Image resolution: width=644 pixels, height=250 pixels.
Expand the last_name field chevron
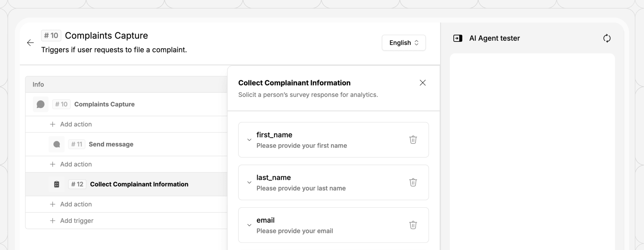(249, 182)
